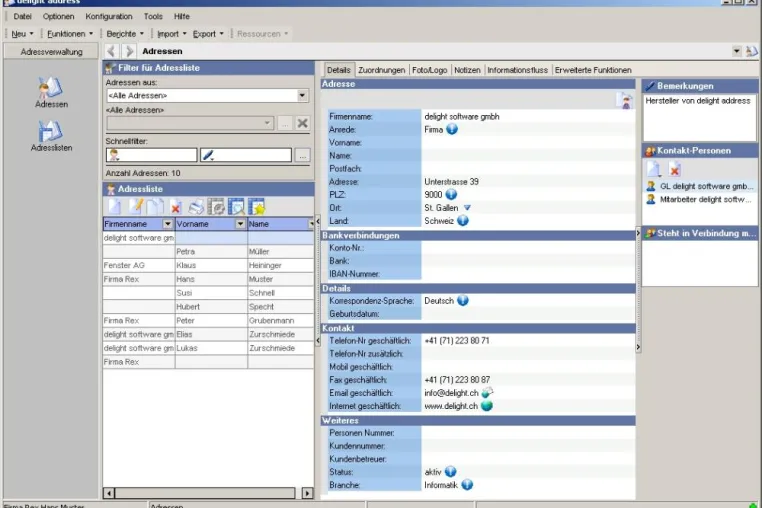Click the Adressverwaltung button

click(51, 52)
